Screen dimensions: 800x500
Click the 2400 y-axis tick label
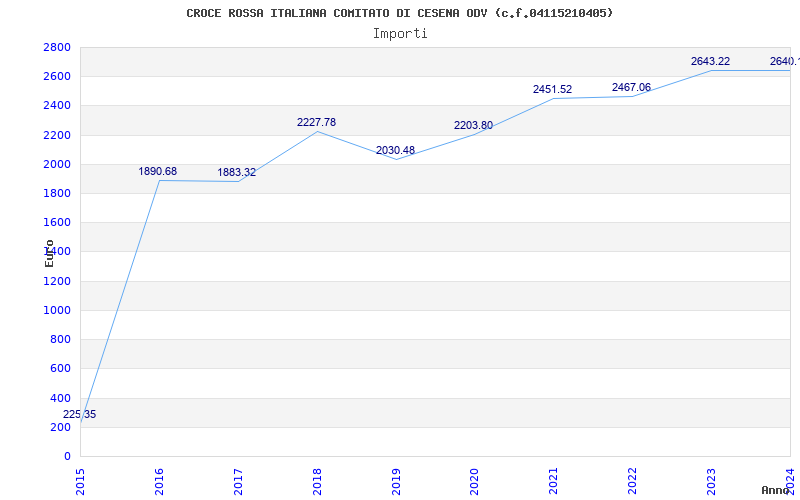click(x=57, y=106)
